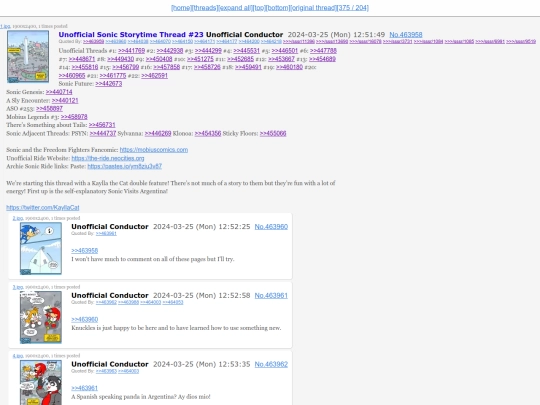Open thread #15 link >>456799

[125, 67]
